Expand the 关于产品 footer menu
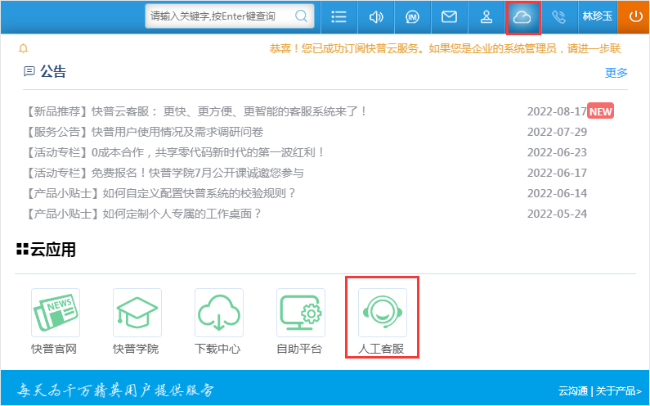Image resolution: width=650 pixels, height=406 pixels. click(x=618, y=391)
